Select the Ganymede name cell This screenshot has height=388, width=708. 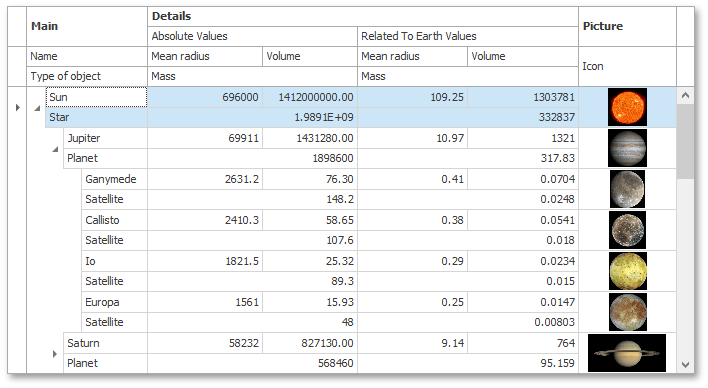(x=114, y=179)
